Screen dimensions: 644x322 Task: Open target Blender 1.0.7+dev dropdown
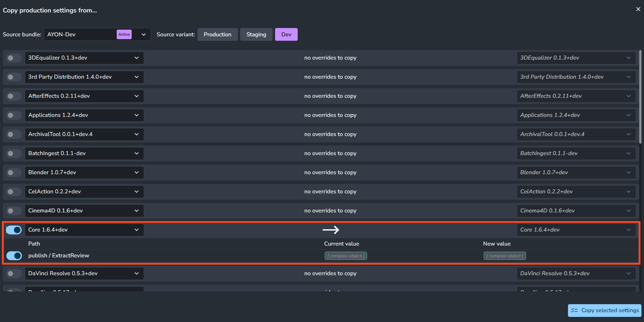tap(576, 173)
